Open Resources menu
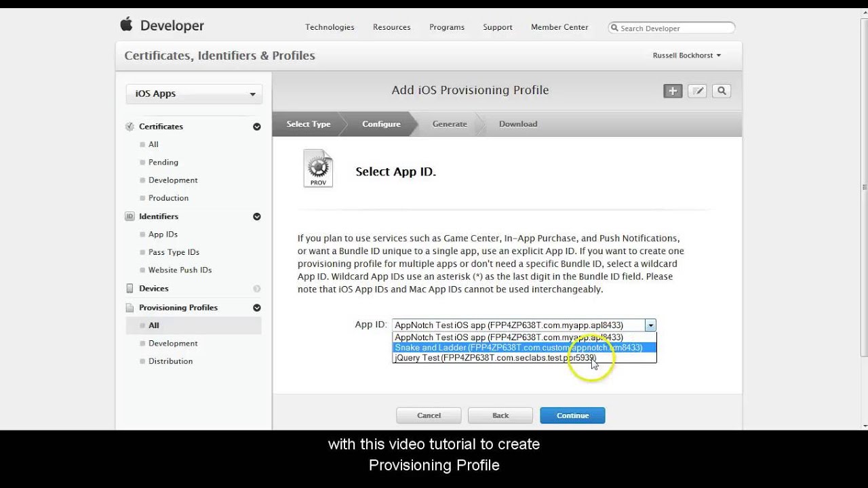Viewport: 868px width, 488px height. coord(391,27)
